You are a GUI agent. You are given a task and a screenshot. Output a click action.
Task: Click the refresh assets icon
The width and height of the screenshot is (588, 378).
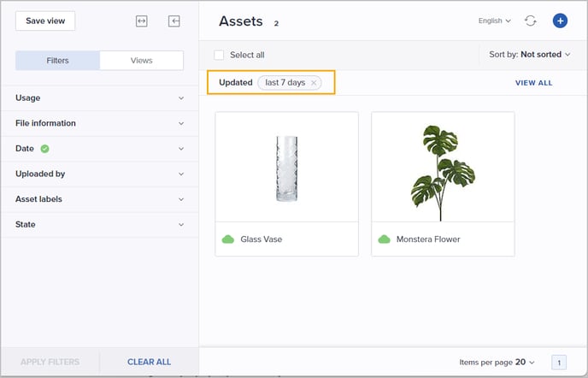[530, 21]
